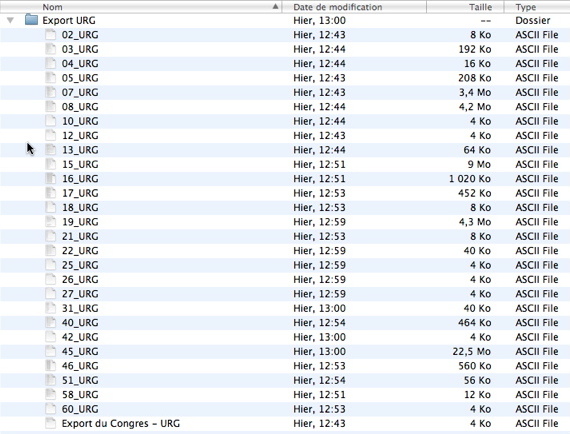Select the 07_URG file icon
The width and height of the screenshot is (570, 434).
(51, 92)
